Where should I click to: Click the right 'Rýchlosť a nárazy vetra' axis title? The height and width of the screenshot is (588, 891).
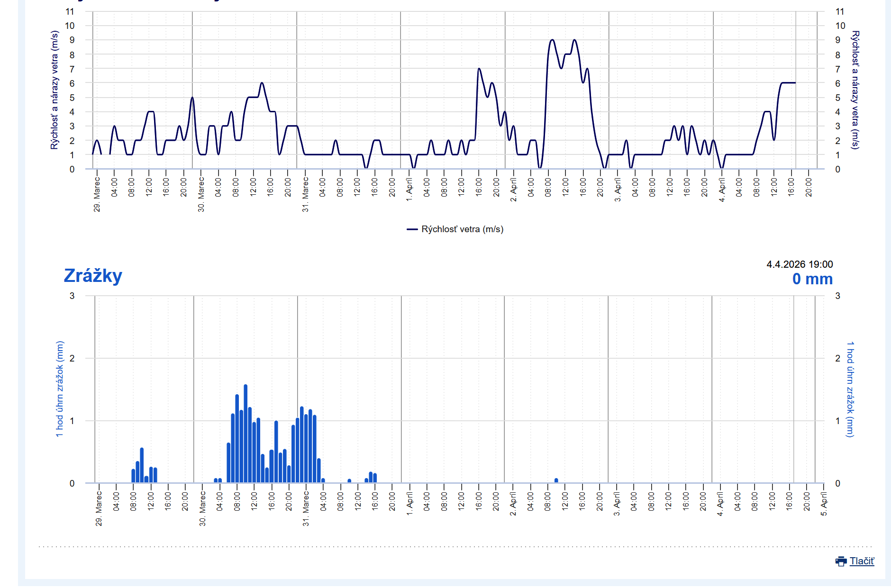(855, 90)
